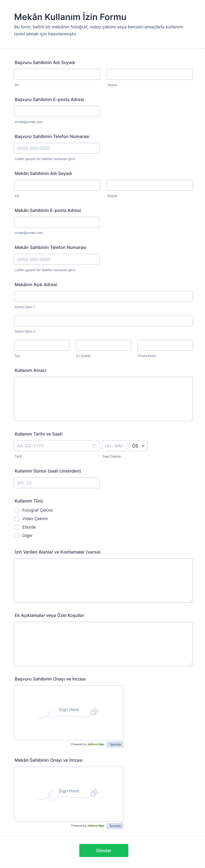Clear venue owner signature with Temizle
Viewport: 205px width, 868px height.
click(115, 825)
